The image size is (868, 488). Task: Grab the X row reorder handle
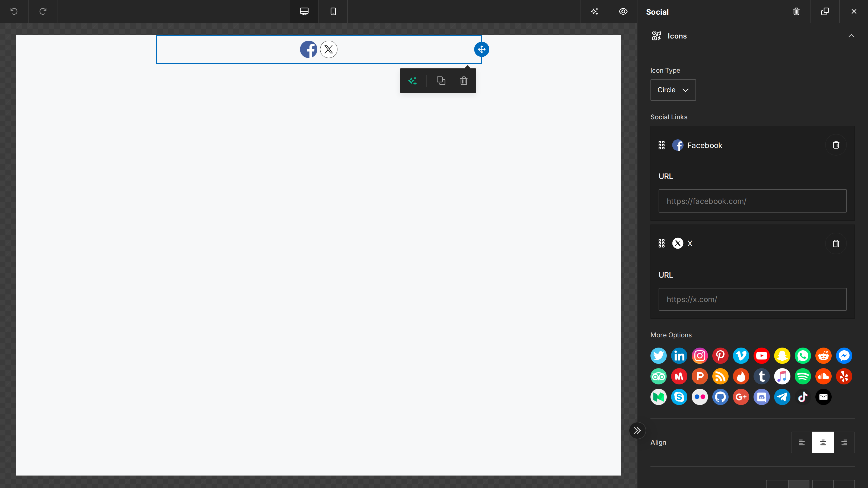point(662,243)
